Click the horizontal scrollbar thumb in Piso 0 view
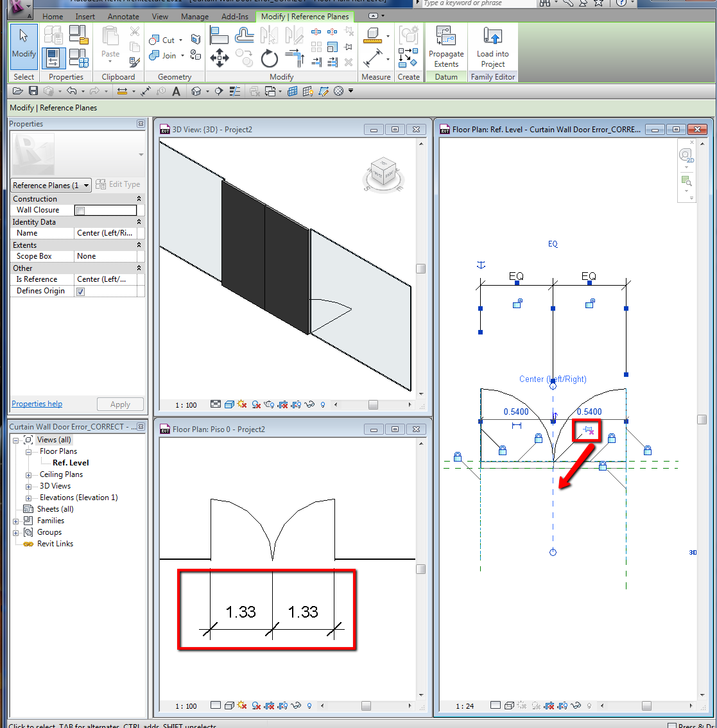This screenshot has width=717, height=728. [366, 706]
